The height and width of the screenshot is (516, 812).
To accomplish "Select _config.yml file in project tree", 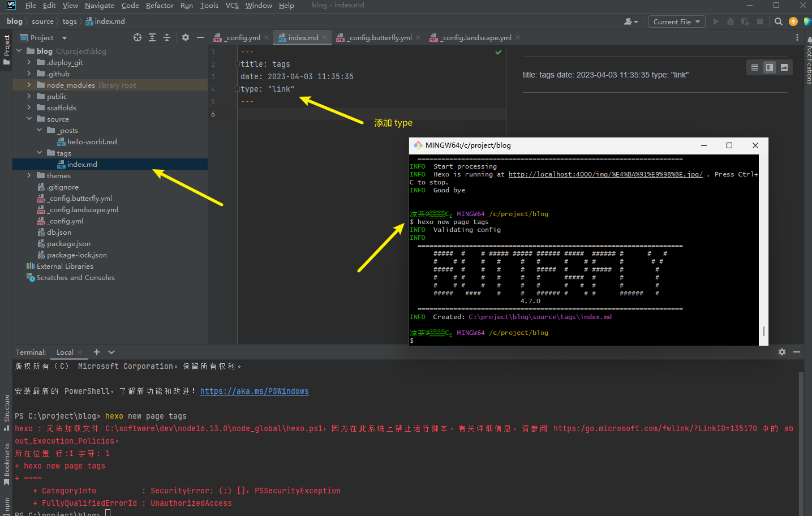I will pos(66,221).
